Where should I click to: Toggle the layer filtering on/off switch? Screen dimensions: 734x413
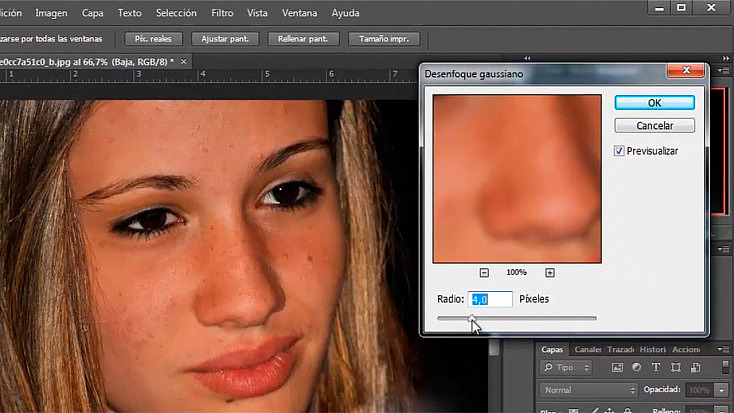coord(725,367)
